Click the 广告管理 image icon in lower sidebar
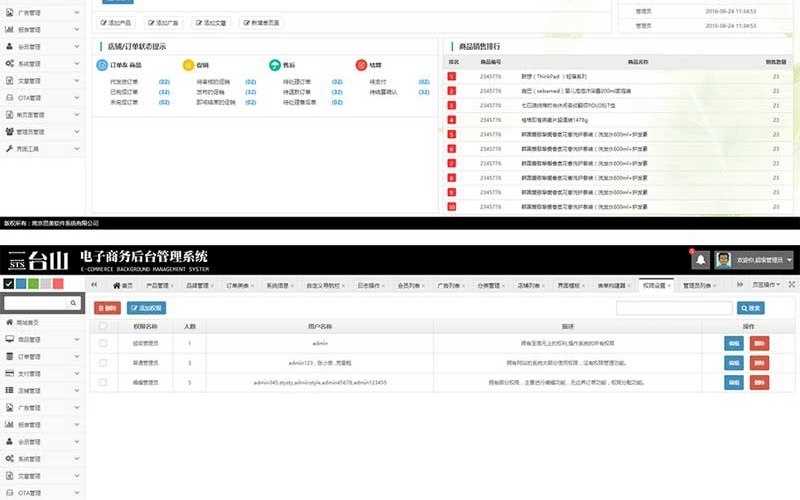This screenshot has width=800, height=500. pyautogui.click(x=9, y=408)
